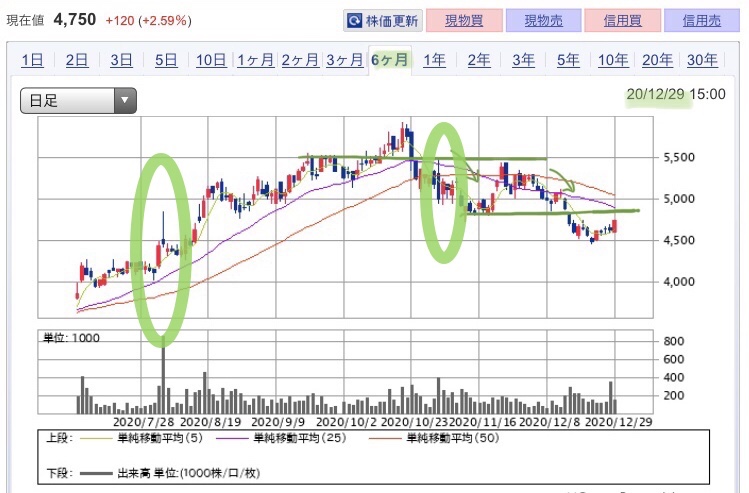Switch to the 2ヶ月 chart tab
The width and height of the screenshot is (749, 493).
tap(300, 60)
